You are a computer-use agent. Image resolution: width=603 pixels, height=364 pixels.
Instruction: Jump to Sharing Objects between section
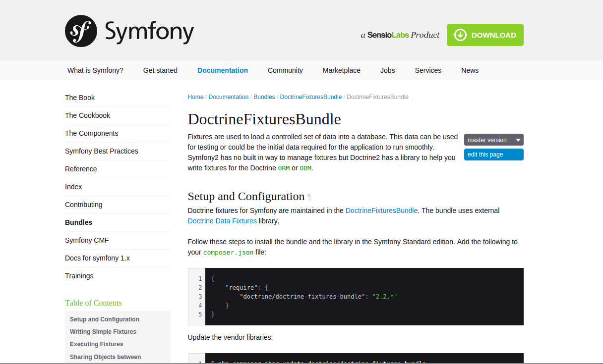[105, 357]
